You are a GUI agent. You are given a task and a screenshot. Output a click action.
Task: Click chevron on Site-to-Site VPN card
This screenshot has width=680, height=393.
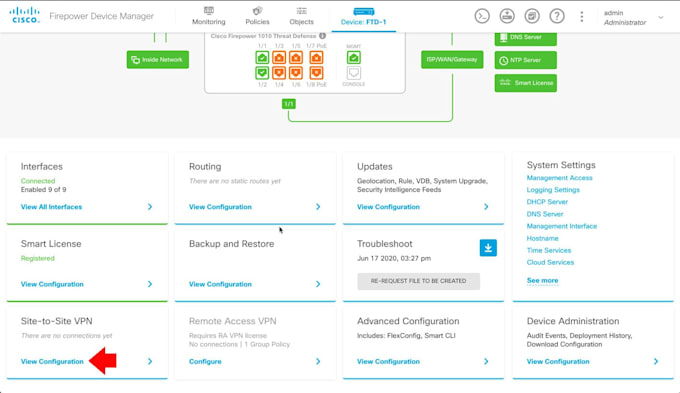point(150,361)
